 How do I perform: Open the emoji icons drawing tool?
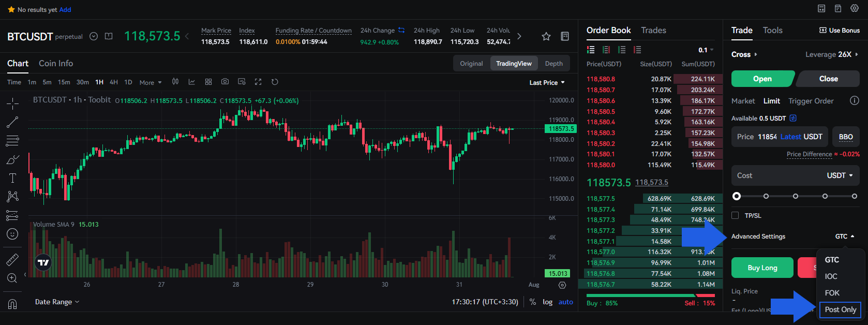(x=12, y=234)
